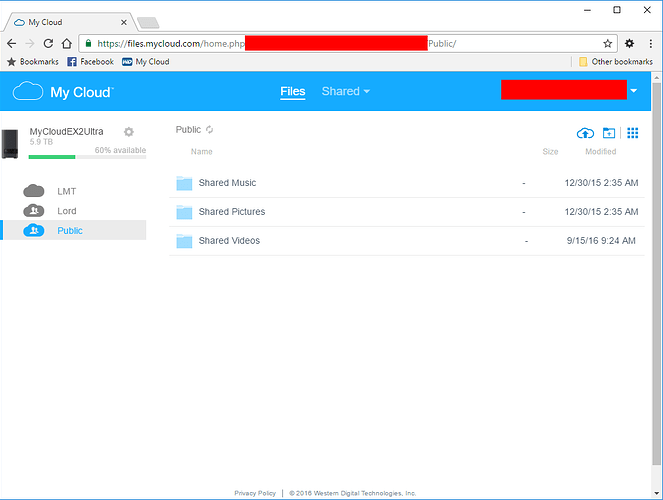Click Shared Videos modified date 9/15/16
663x500 pixels.
601,240
